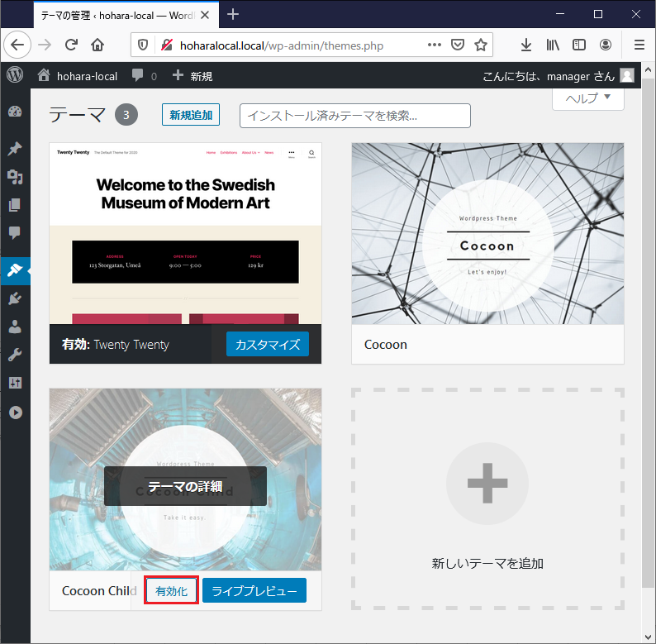Open the Plugins plug icon
This screenshot has height=644, width=656.
point(15,298)
